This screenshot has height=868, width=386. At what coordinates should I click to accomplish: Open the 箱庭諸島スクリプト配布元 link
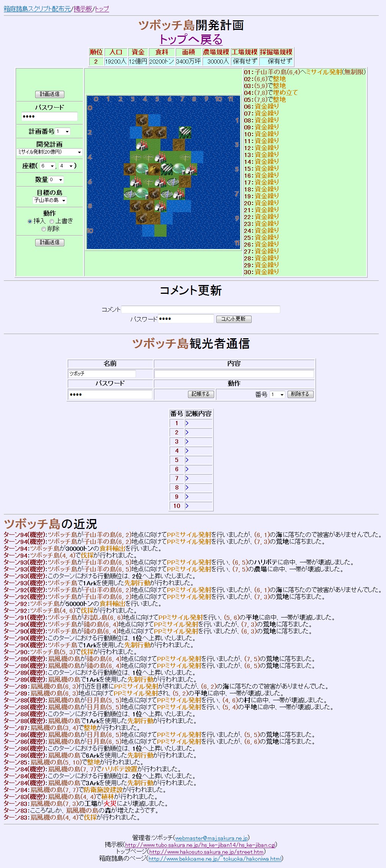point(37,9)
